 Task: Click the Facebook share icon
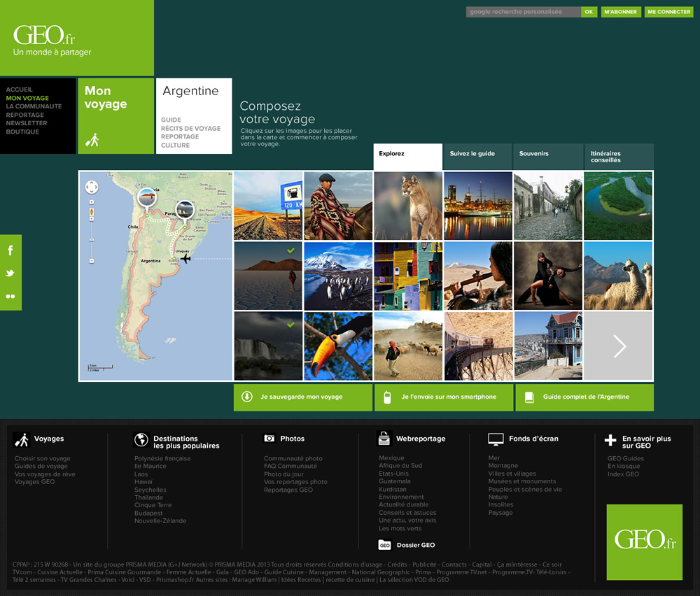pos(10,250)
